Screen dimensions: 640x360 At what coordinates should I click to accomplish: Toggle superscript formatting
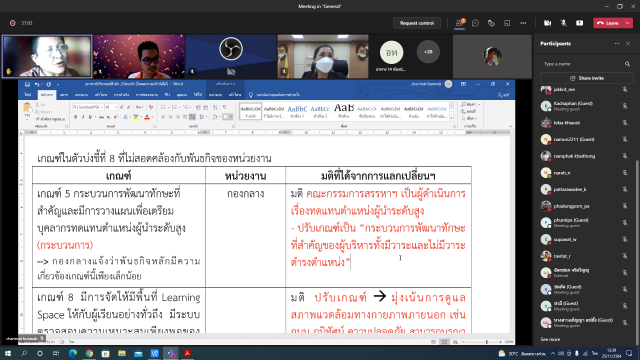click(116, 117)
